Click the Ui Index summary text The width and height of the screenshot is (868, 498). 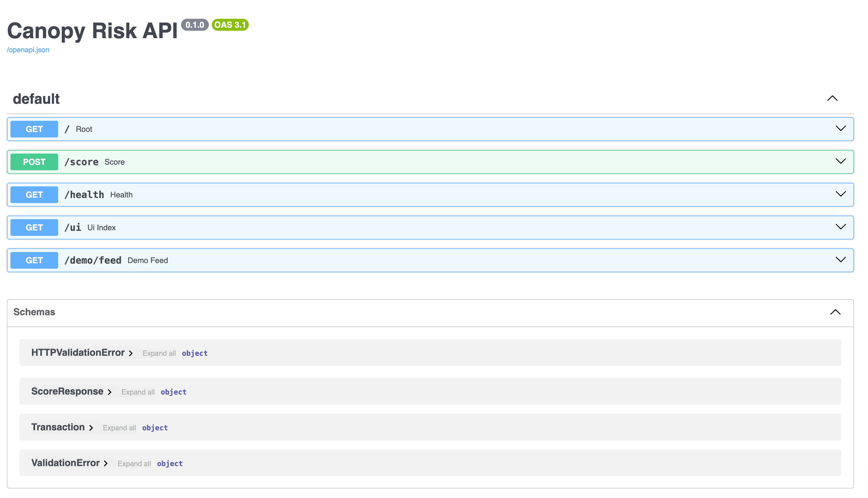[x=102, y=228]
